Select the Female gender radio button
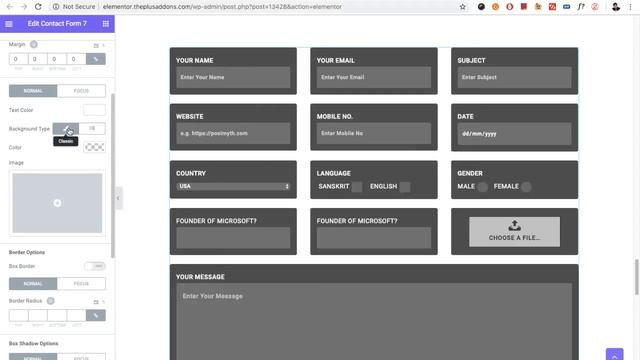The image size is (640, 360). click(x=527, y=187)
